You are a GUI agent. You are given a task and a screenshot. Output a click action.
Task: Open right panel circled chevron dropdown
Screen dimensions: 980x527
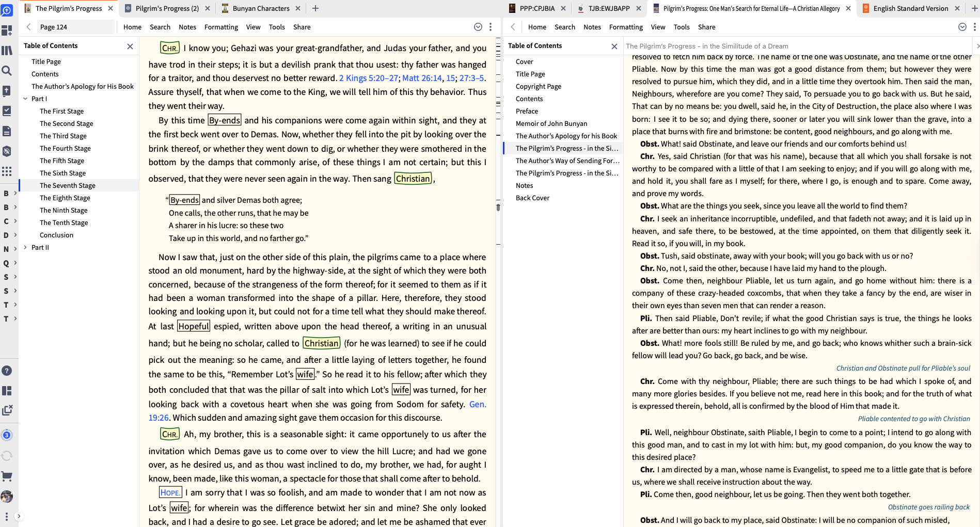[x=962, y=27]
